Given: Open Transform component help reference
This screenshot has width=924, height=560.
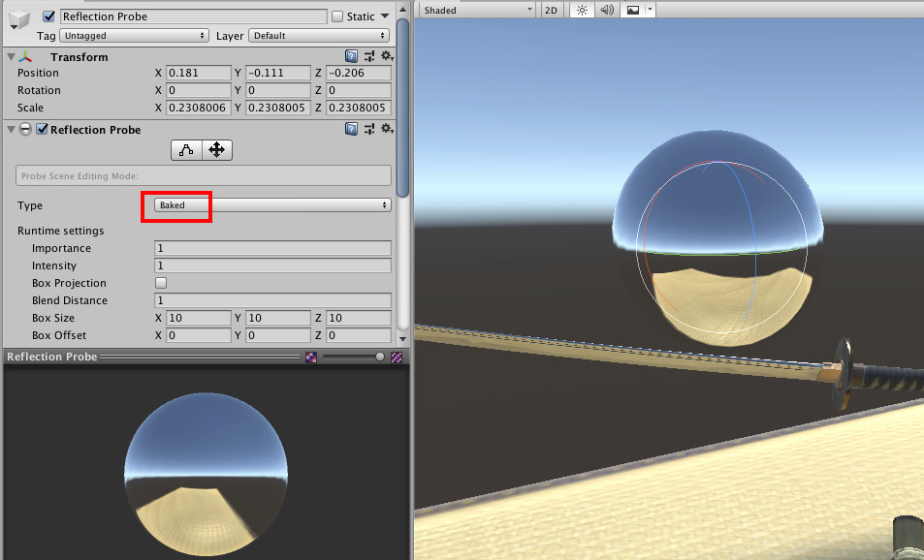Looking at the screenshot, I should 351,56.
